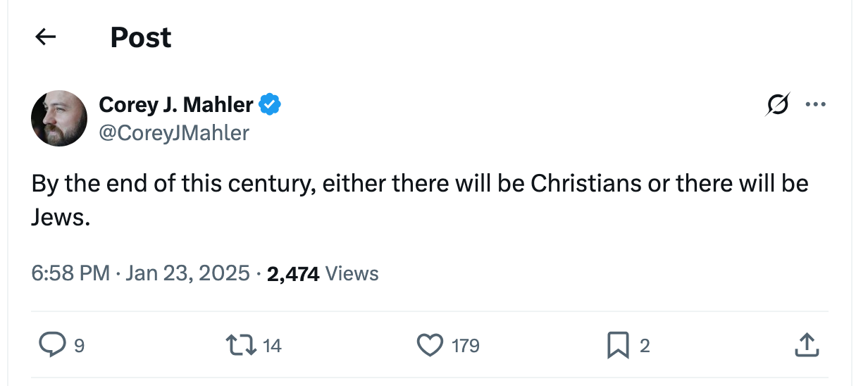Click the blue verified badge
Image resolution: width=868 pixels, height=386 pixels.
pyautogui.click(x=270, y=105)
